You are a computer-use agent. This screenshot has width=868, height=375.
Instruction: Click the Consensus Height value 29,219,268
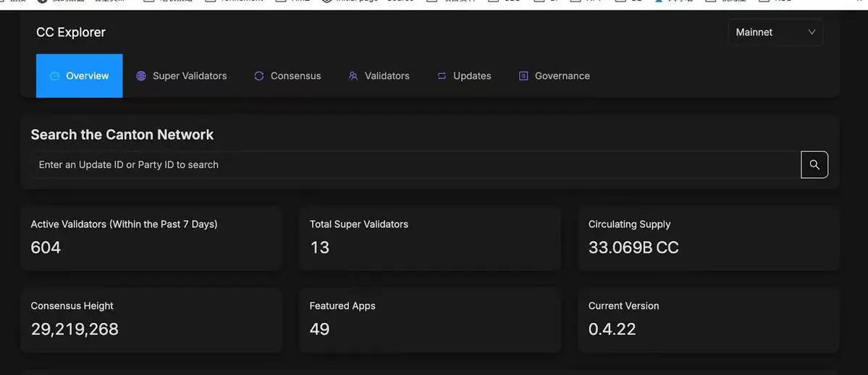(x=75, y=329)
